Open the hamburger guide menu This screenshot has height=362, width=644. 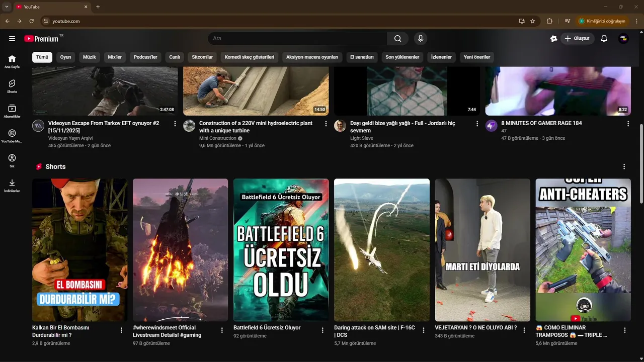pyautogui.click(x=12, y=39)
